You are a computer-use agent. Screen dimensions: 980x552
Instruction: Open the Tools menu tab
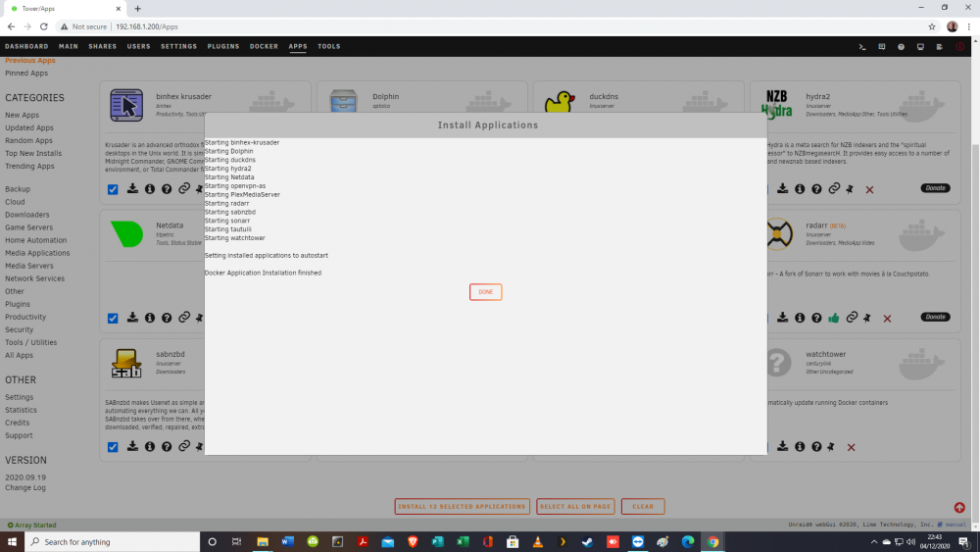pyautogui.click(x=328, y=46)
